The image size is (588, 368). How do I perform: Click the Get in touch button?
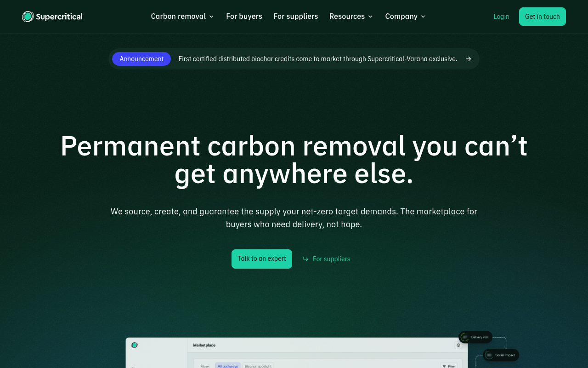tap(543, 17)
